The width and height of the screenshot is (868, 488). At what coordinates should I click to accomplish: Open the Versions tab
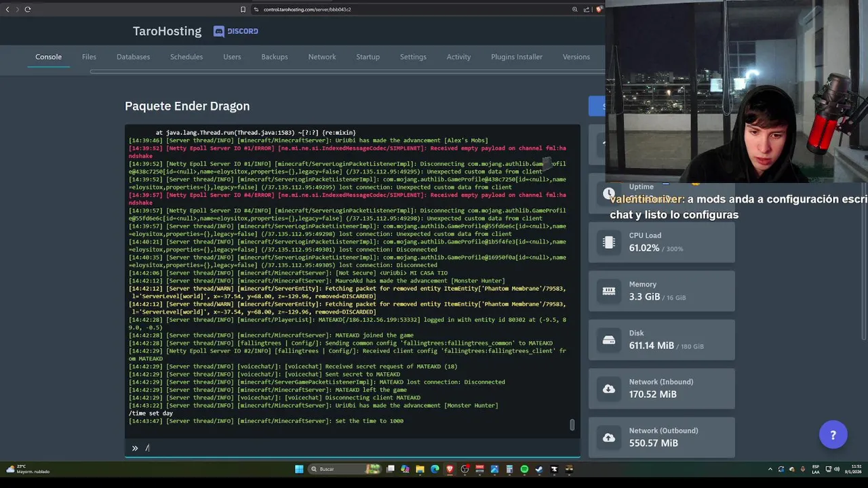[576, 57]
